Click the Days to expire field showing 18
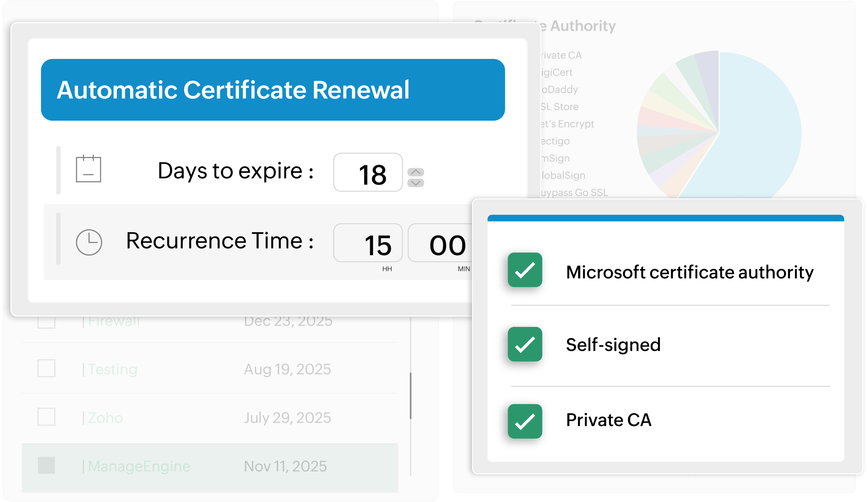This screenshot has width=868, height=502. pyautogui.click(x=368, y=172)
